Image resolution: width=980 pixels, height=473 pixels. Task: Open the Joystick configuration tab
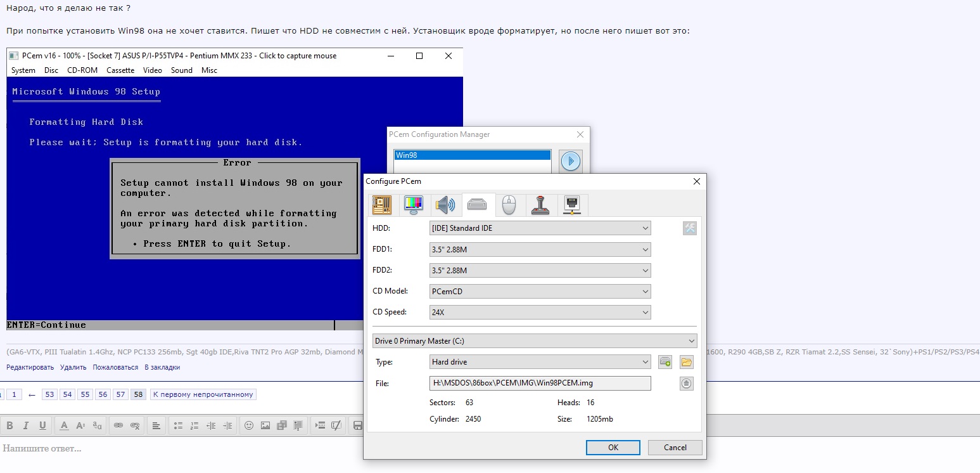[x=540, y=205]
